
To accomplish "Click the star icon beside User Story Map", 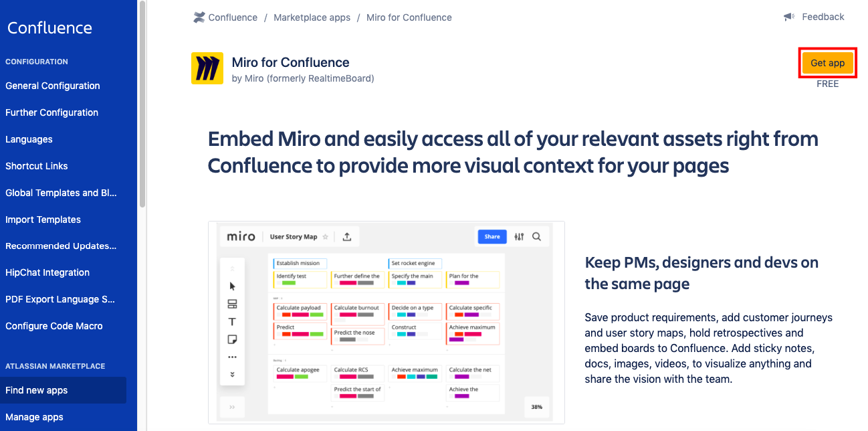I will [326, 237].
